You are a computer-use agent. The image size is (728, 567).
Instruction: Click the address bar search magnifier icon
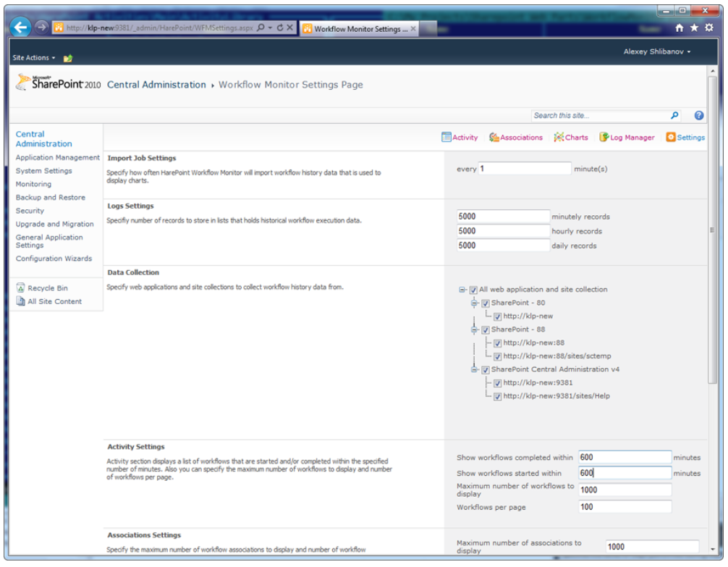(x=261, y=28)
